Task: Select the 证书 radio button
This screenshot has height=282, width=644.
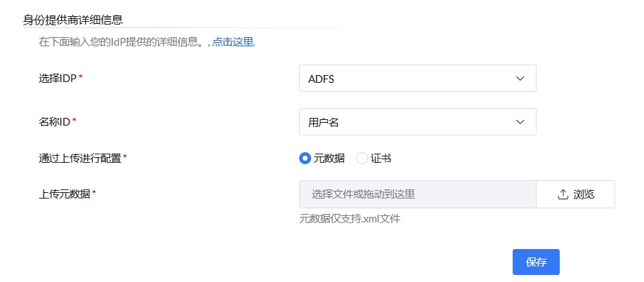Action: point(362,159)
